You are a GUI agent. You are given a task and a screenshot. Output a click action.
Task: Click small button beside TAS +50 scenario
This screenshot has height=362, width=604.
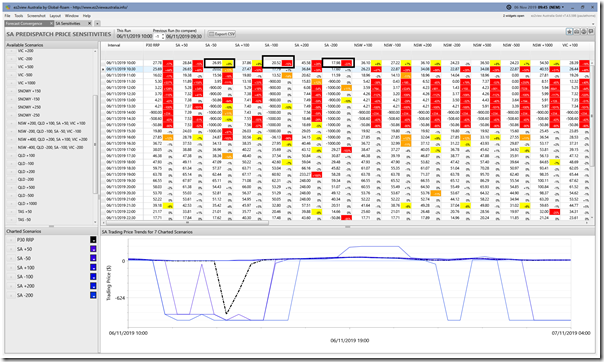point(11,212)
